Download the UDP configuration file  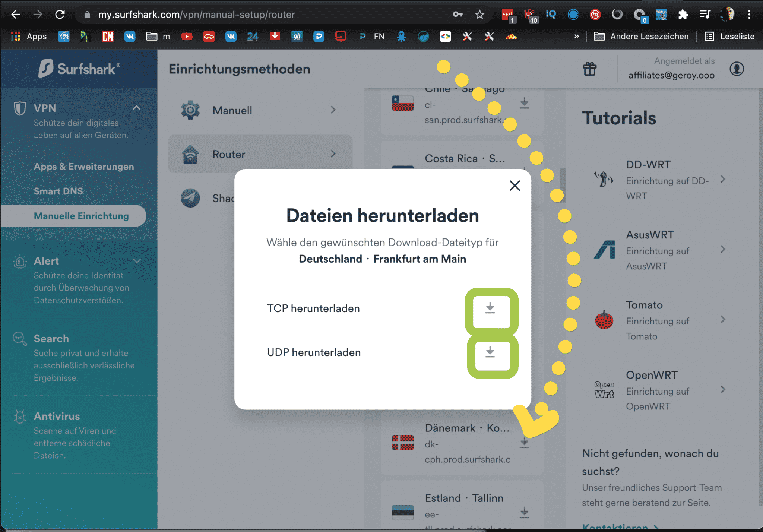coord(490,352)
